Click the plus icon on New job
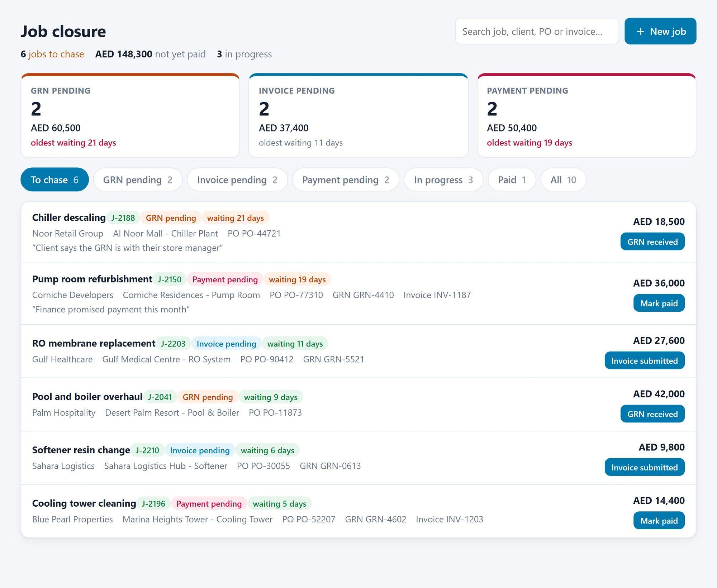Viewport: 717px width, 588px height. click(x=640, y=32)
